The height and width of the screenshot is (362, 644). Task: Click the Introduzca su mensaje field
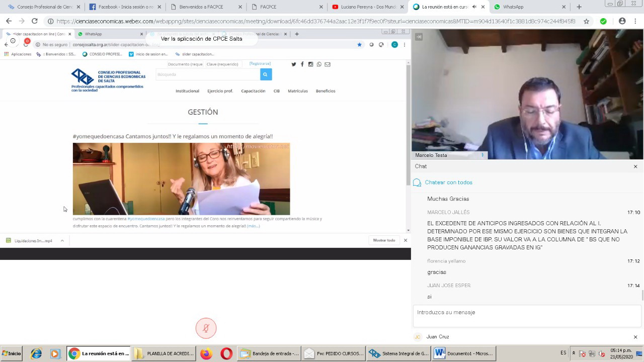click(x=527, y=316)
